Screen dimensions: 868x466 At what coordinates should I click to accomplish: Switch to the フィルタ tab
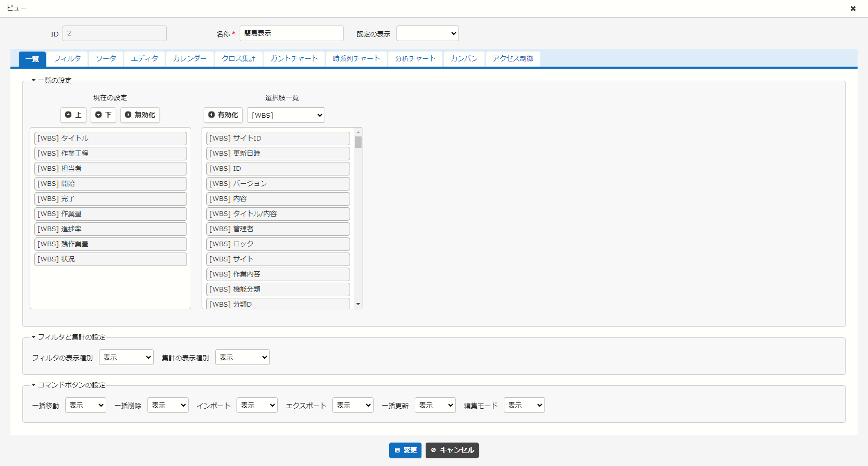(67, 59)
